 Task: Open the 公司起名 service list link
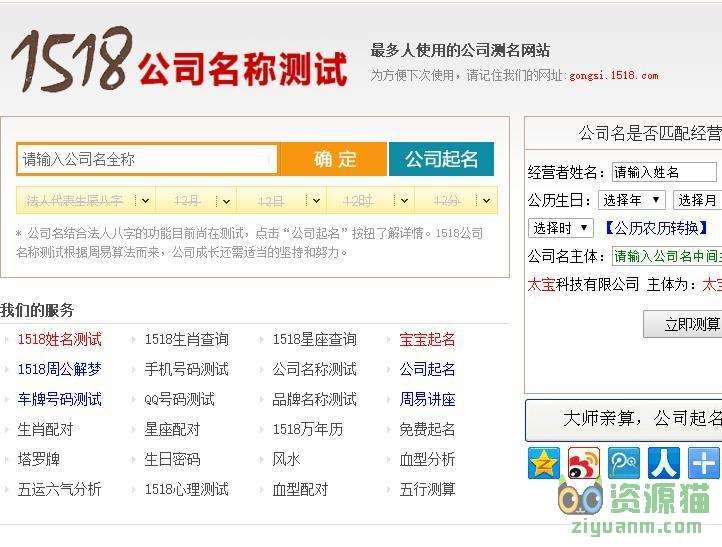[x=427, y=369]
